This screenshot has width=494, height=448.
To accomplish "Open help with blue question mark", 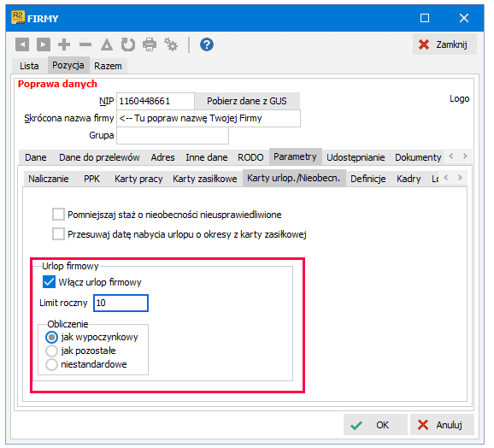I will 207,44.
